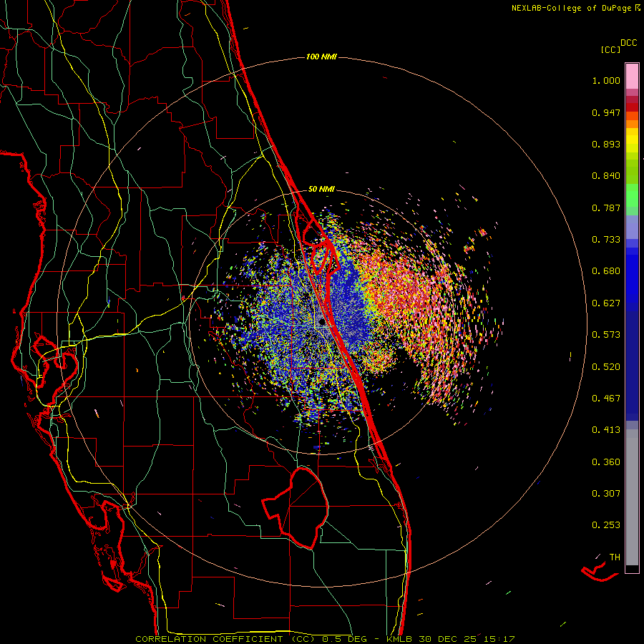Click the 30 DEC 25 15:17 timestamp
This screenshot has width=644, height=644.
click(x=467, y=639)
